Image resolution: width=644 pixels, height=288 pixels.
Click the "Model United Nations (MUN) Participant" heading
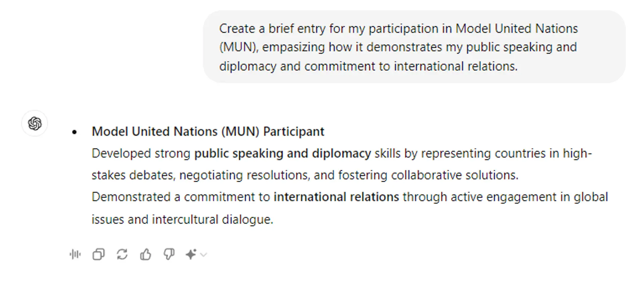[x=208, y=132]
